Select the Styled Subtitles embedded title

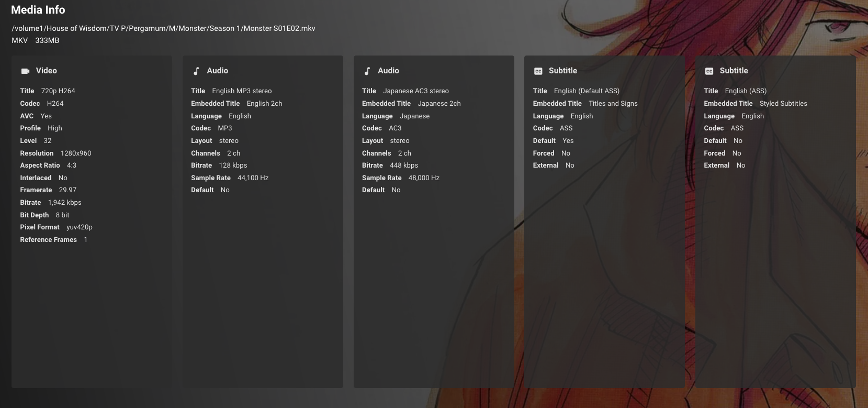pyautogui.click(x=783, y=104)
